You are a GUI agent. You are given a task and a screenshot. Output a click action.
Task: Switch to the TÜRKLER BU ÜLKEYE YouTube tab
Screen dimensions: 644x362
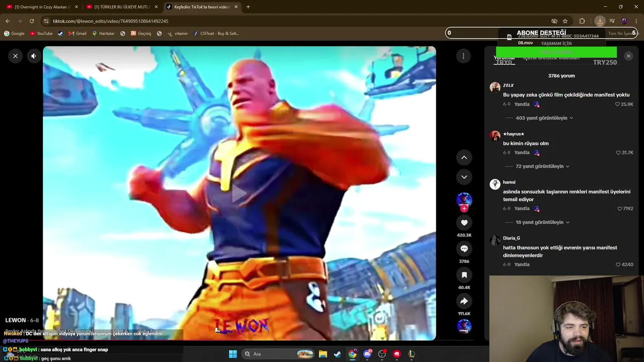(x=121, y=7)
